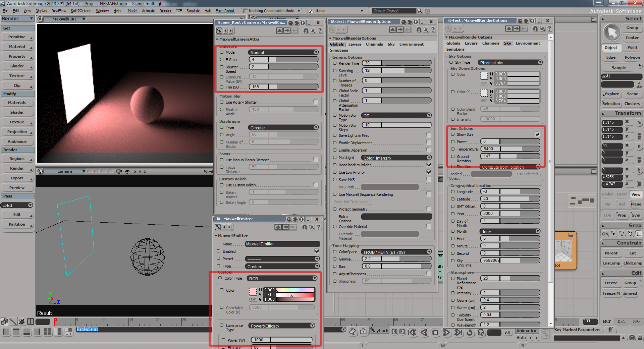Click the Freeze M button
The image size is (644, 349).
coord(611,293)
